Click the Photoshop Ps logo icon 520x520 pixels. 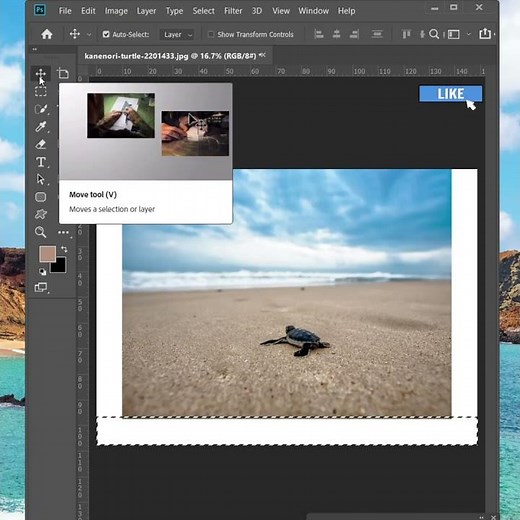[x=40, y=10]
